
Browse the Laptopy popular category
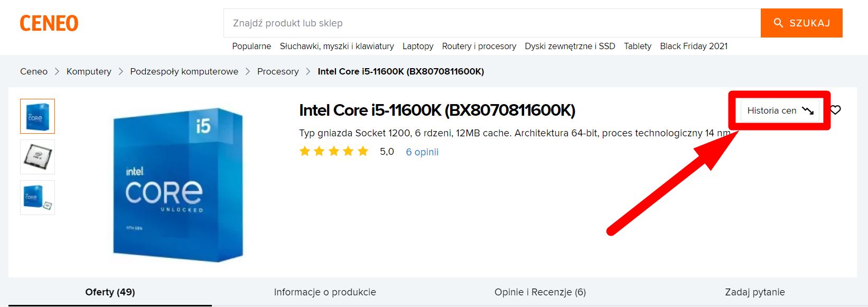tap(418, 46)
